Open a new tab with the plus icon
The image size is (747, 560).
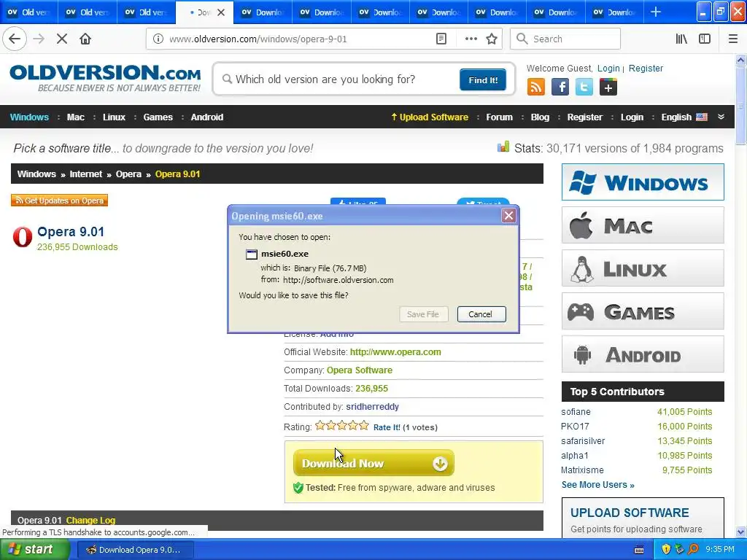click(x=656, y=12)
